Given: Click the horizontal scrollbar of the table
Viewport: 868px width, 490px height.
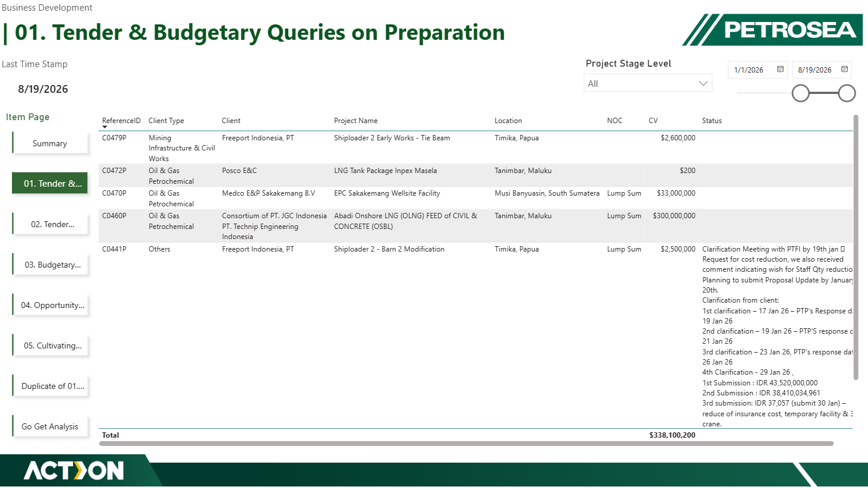Looking at the screenshot, I should [x=466, y=443].
